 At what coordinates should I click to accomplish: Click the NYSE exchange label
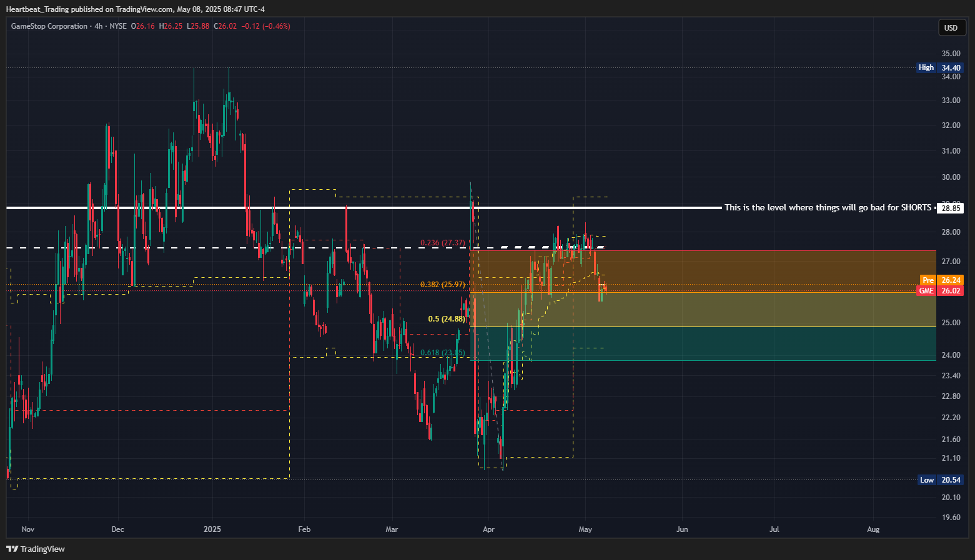(118, 26)
